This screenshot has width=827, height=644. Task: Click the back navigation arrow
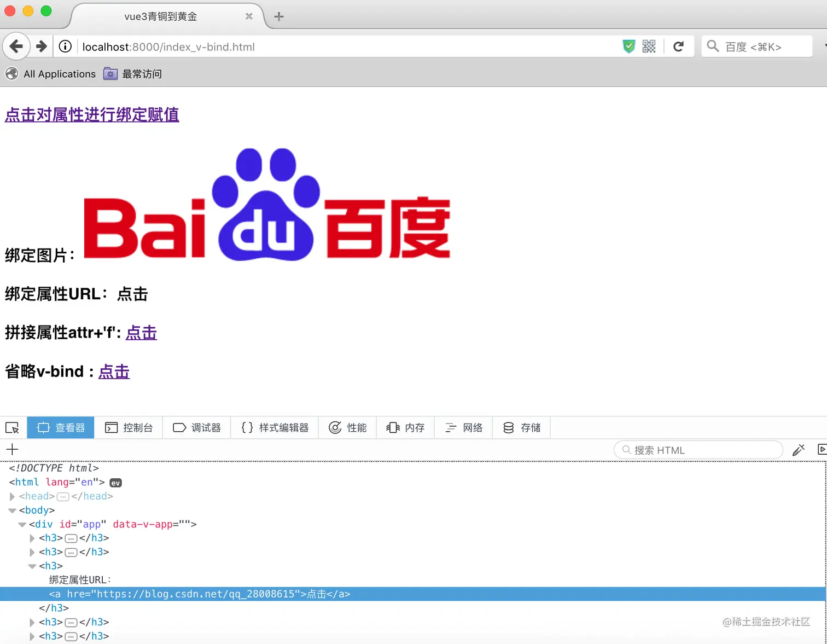tap(16, 47)
